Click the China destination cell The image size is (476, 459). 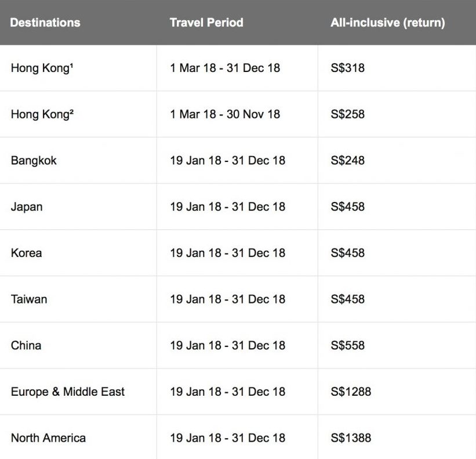[x=26, y=345]
